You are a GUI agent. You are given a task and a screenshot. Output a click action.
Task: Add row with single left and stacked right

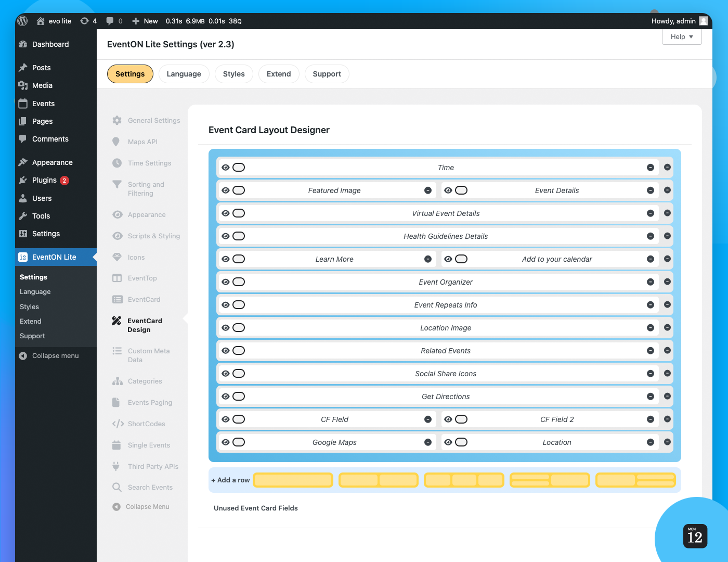coord(635,480)
